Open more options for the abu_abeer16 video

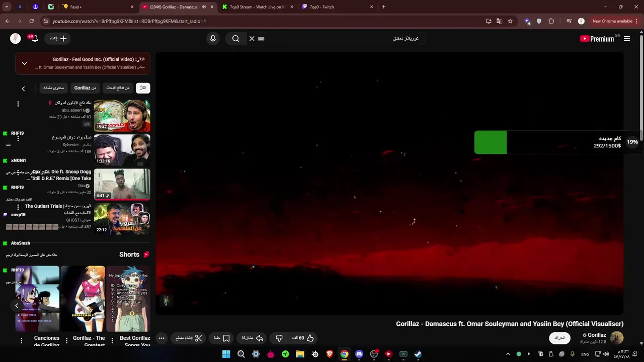(x=18, y=104)
